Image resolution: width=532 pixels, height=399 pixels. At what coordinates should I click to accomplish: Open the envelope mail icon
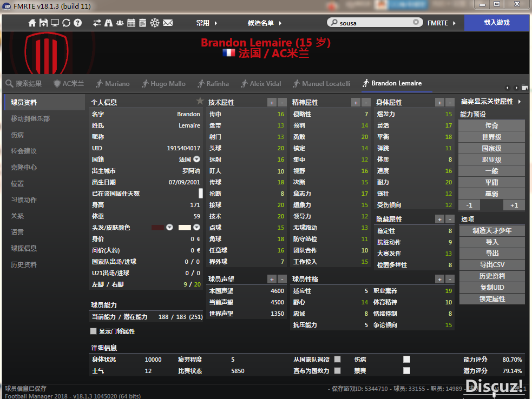(x=168, y=23)
